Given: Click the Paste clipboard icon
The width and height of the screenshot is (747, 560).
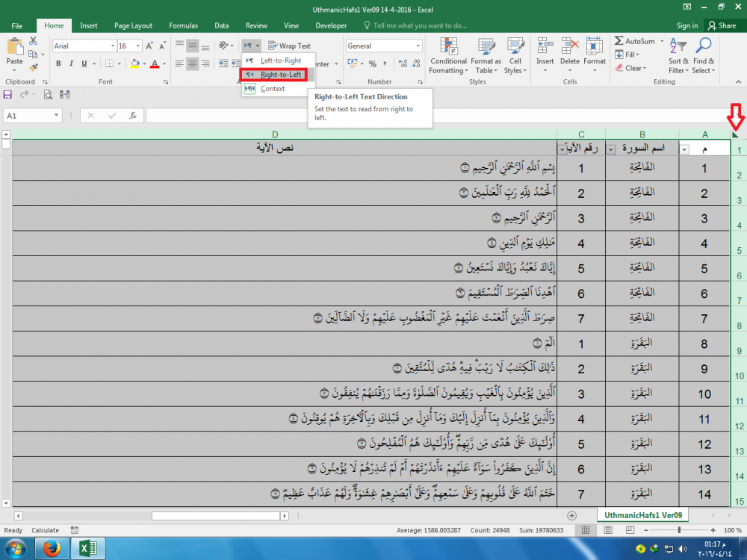Looking at the screenshot, I should tap(14, 46).
